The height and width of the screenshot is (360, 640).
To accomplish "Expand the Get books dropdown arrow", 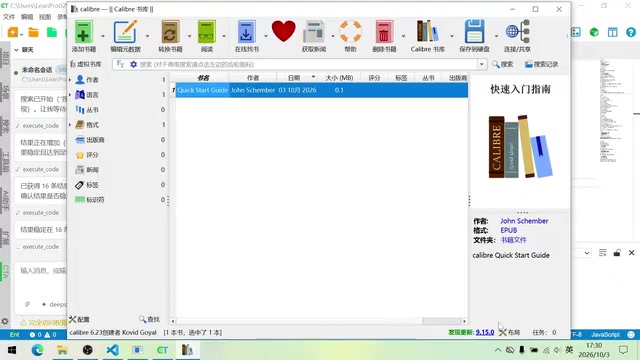I will tap(266, 36).
